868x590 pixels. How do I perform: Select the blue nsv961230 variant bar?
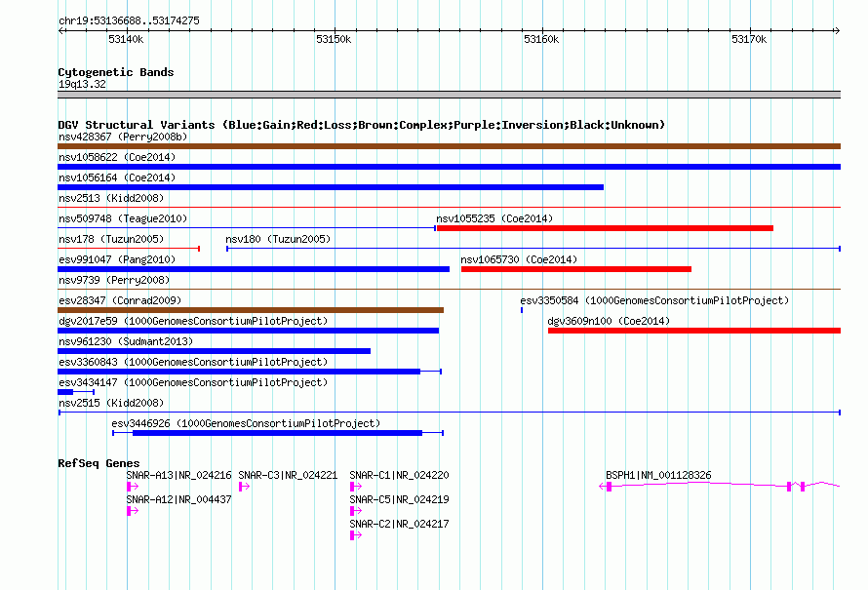(x=215, y=351)
